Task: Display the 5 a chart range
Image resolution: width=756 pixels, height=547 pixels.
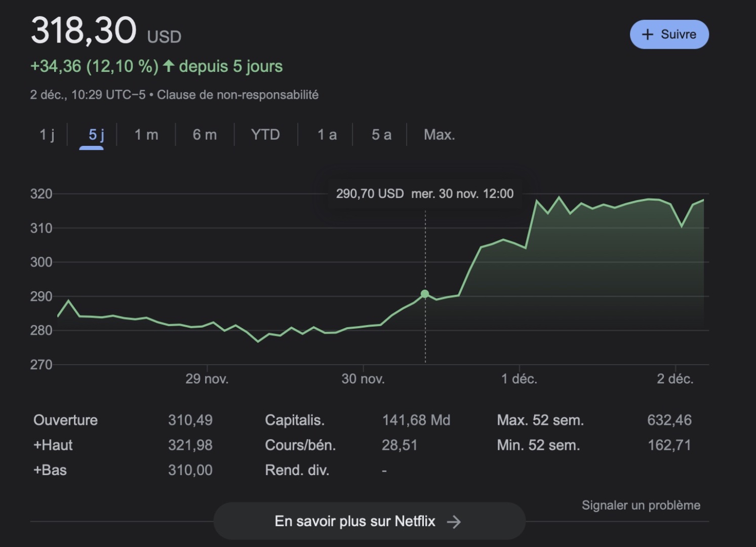Action: [x=381, y=135]
